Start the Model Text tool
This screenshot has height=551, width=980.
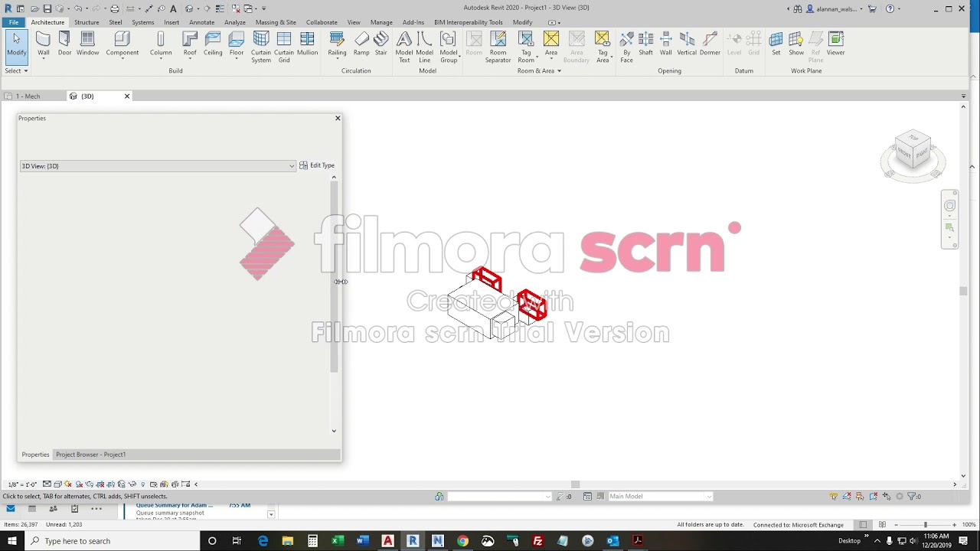coord(404,47)
